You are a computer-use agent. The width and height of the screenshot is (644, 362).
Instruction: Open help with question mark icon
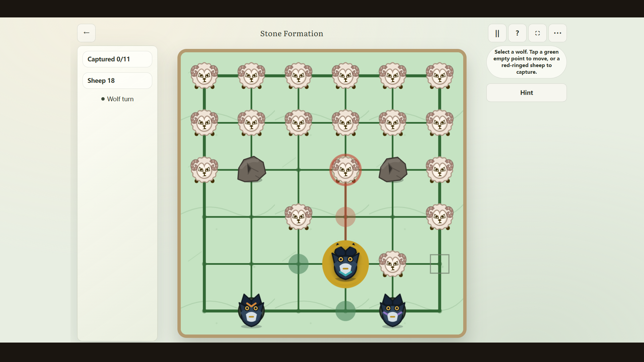click(517, 33)
